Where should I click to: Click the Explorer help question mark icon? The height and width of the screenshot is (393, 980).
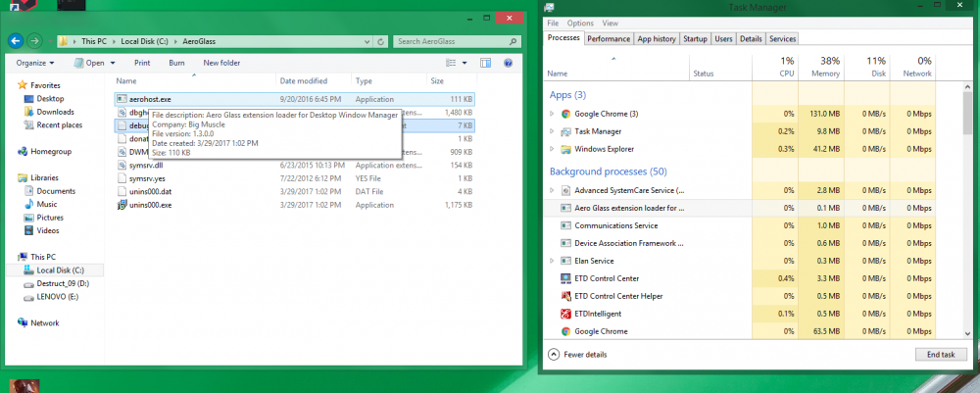(509, 63)
